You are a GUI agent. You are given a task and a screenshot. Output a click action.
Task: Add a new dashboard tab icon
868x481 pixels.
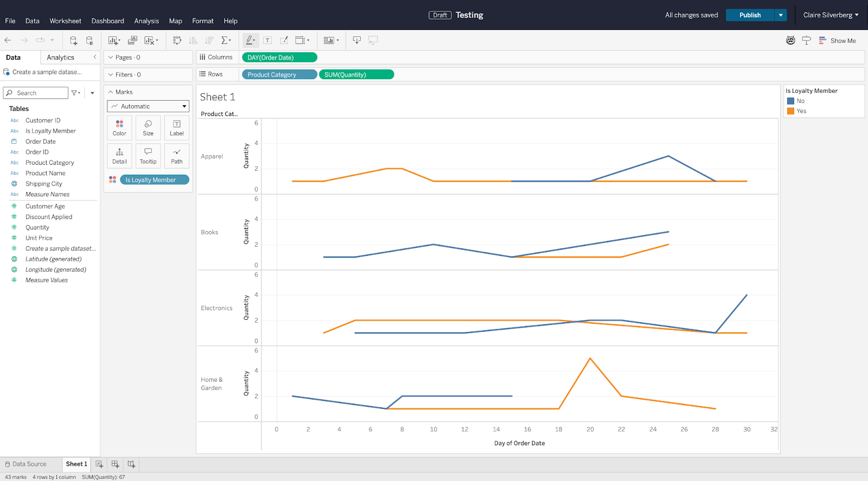(x=115, y=464)
